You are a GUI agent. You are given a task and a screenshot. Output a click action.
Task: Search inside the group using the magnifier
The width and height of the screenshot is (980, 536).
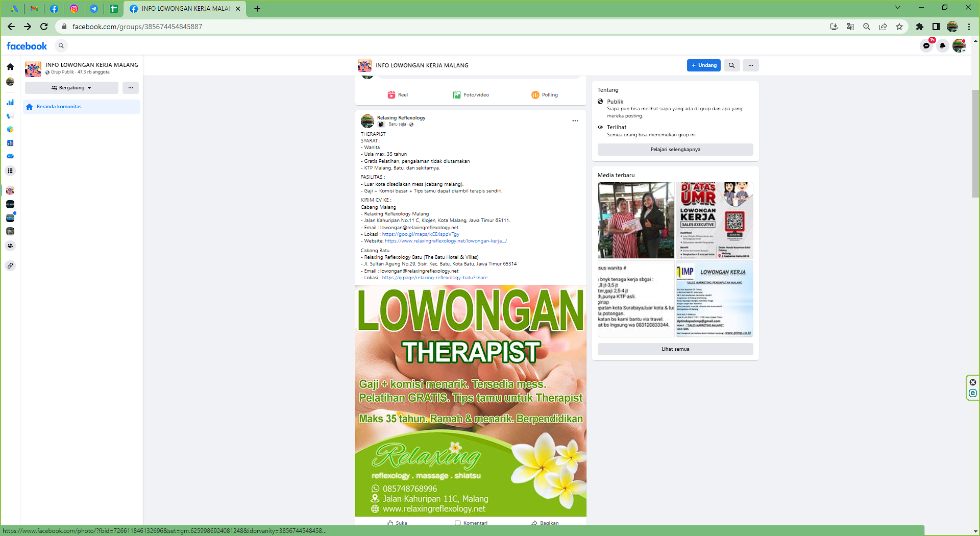(x=732, y=65)
